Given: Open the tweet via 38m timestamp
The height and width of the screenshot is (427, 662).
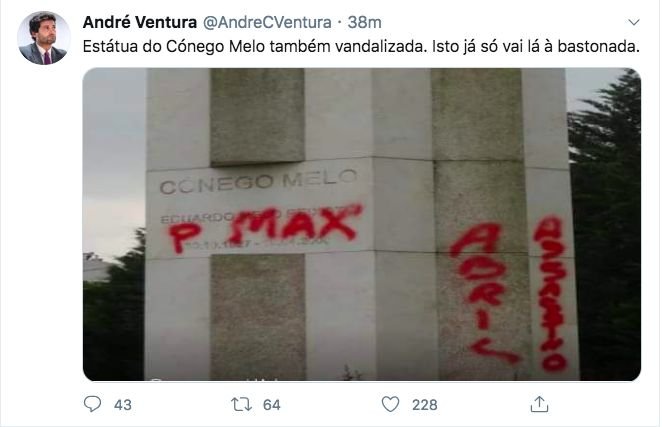Looking at the screenshot, I should pyautogui.click(x=364, y=22).
